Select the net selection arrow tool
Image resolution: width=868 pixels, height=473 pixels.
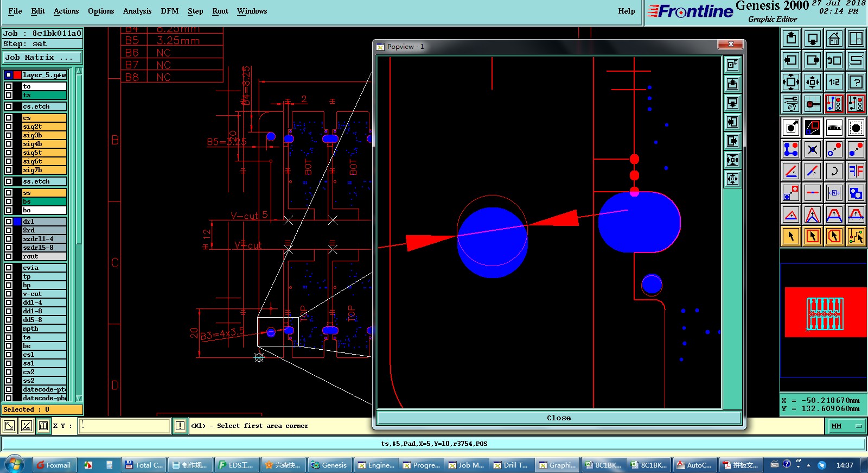856,236
